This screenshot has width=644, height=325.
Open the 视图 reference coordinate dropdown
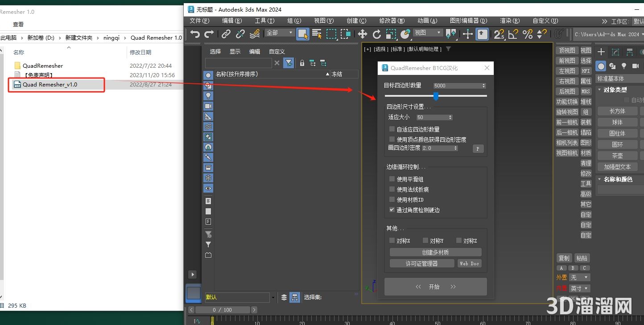click(x=427, y=32)
